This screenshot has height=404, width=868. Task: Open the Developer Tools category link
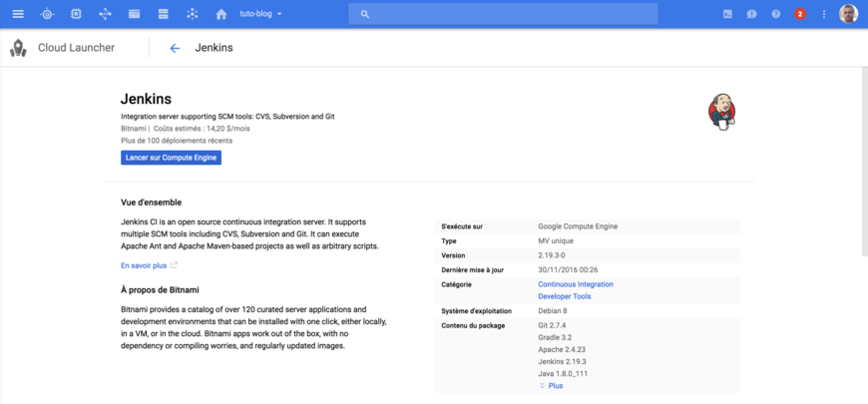coord(564,296)
